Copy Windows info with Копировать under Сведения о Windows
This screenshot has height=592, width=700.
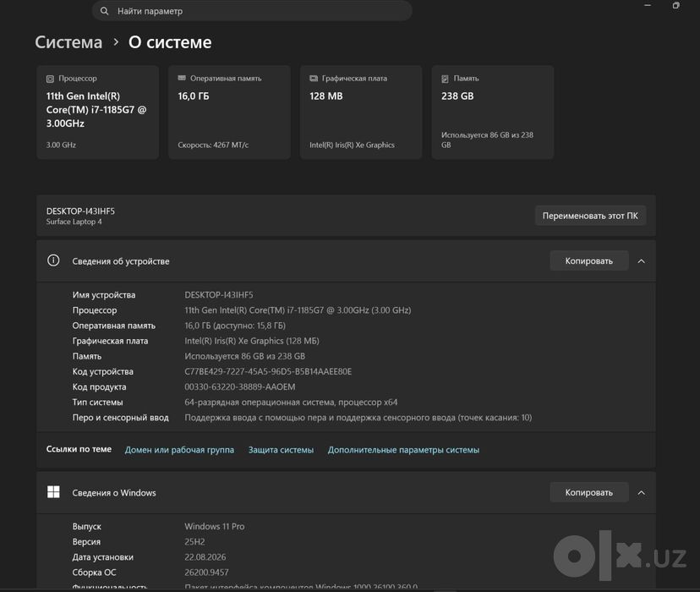click(x=589, y=492)
